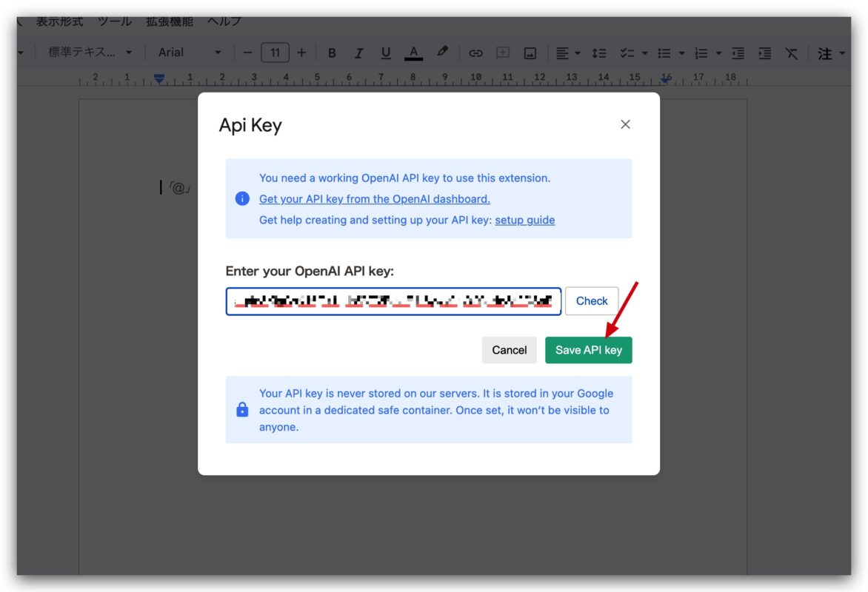Click the bulleted list icon
The image size is (868, 592).
(x=664, y=53)
